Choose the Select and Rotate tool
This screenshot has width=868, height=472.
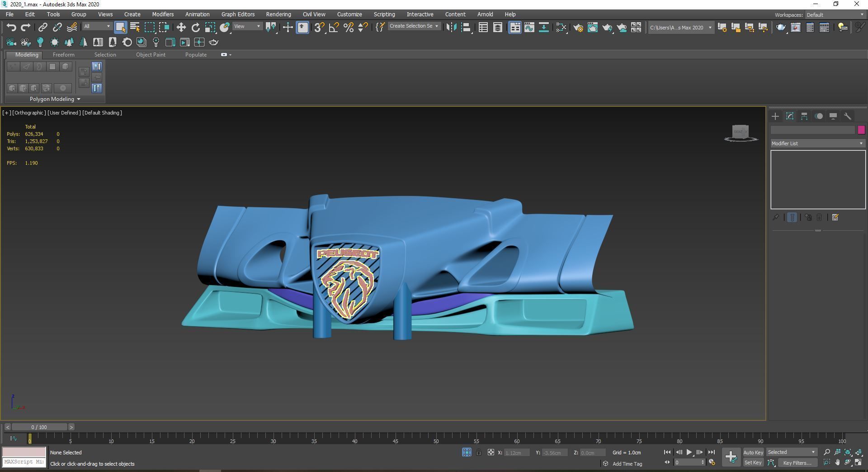click(x=196, y=28)
